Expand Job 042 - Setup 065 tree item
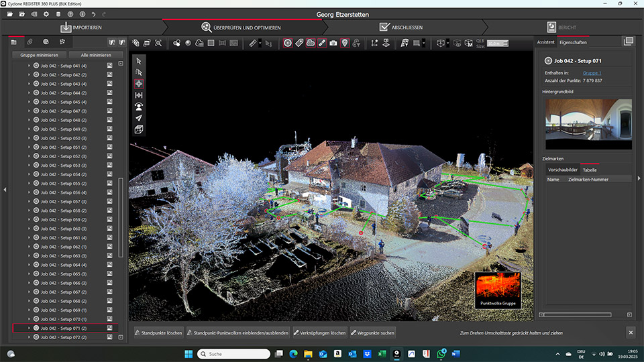Image resolution: width=644 pixels, height=362 pixels. [x=29, y=274]
